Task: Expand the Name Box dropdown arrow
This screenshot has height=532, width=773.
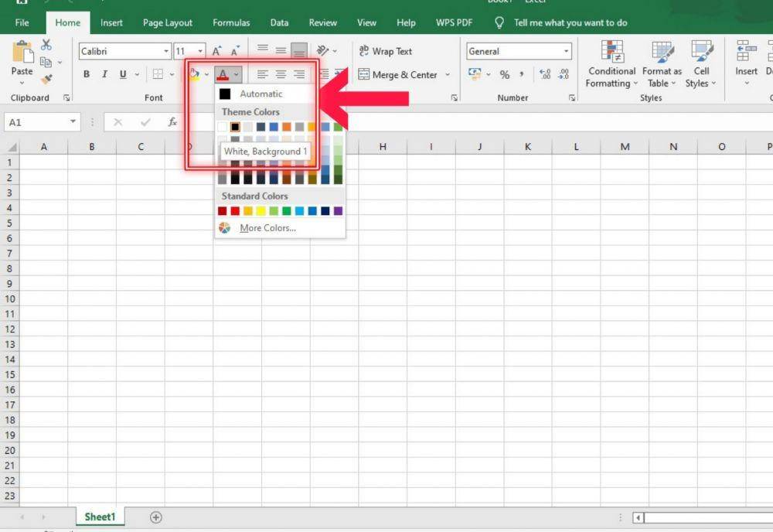Action: tap(73, 121)
